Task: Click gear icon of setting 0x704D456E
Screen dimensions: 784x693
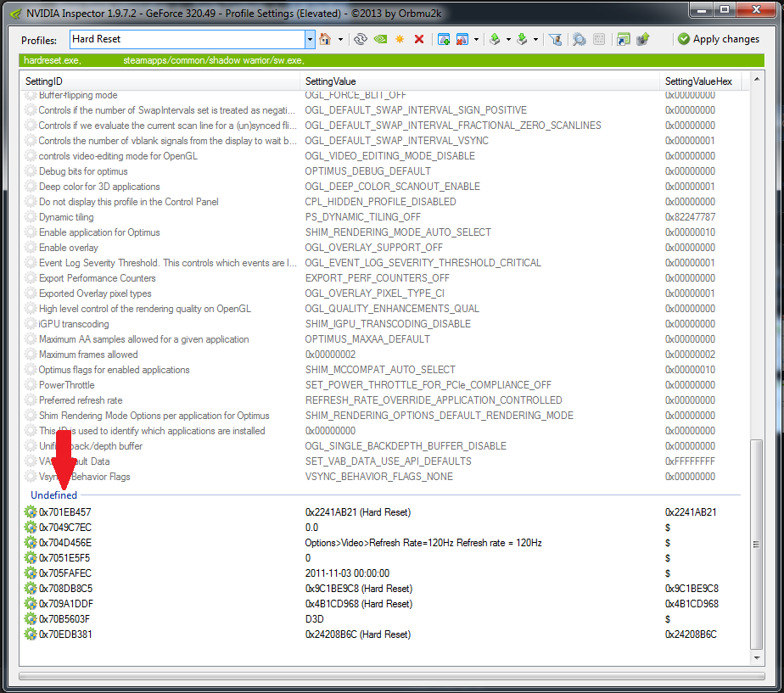Action: pyautogui.click(x=31, y=543)
